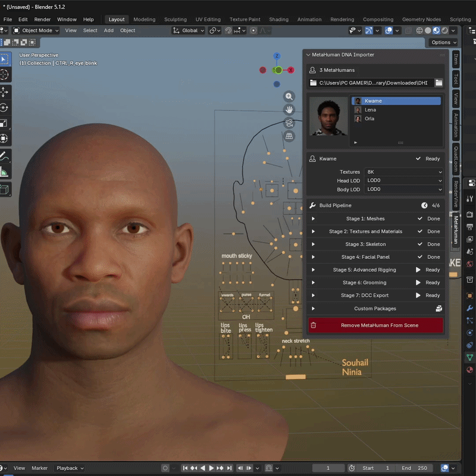Image resolution: width=476 pixels, height=476 pixels.
Task: Open the Options dropdown
Action: tap(444, 42)
